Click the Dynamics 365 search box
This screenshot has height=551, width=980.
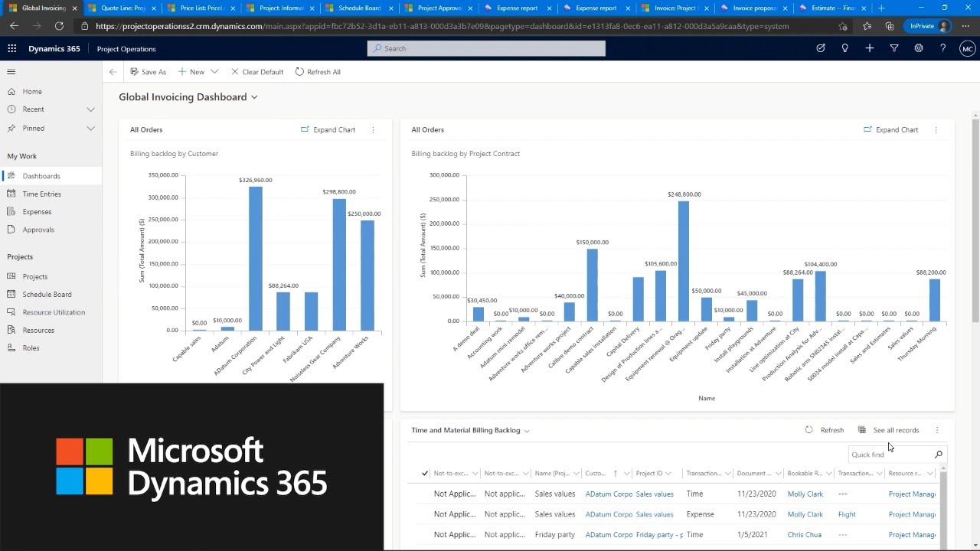pos(486,48)
